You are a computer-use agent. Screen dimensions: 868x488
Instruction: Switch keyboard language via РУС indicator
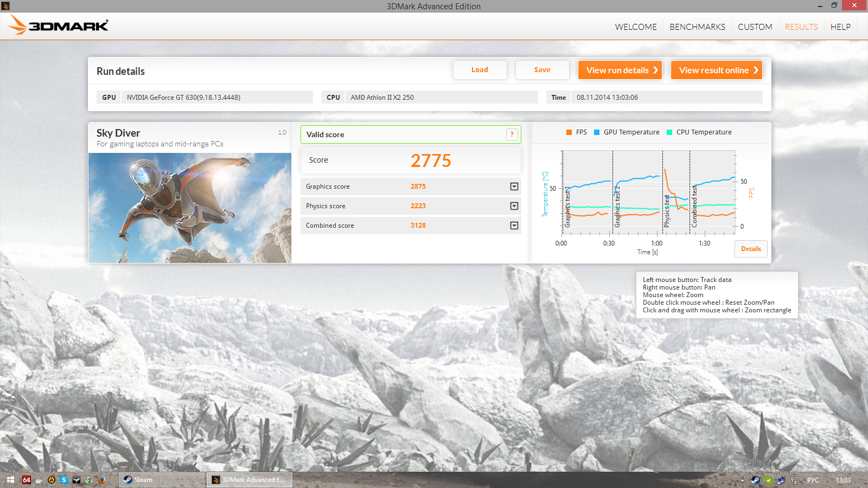(813, 480)
